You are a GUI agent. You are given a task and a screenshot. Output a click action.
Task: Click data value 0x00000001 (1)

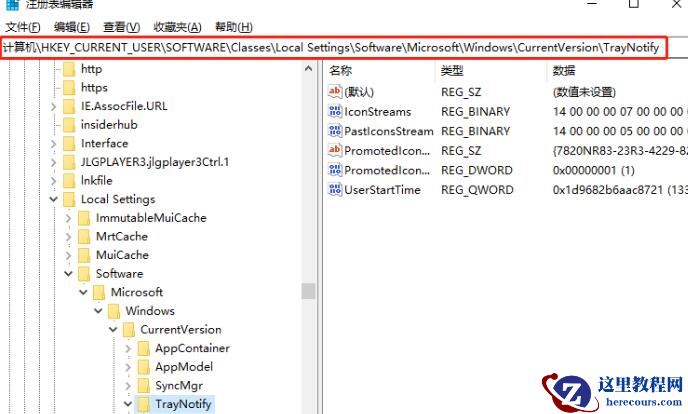tap(594, 171)
